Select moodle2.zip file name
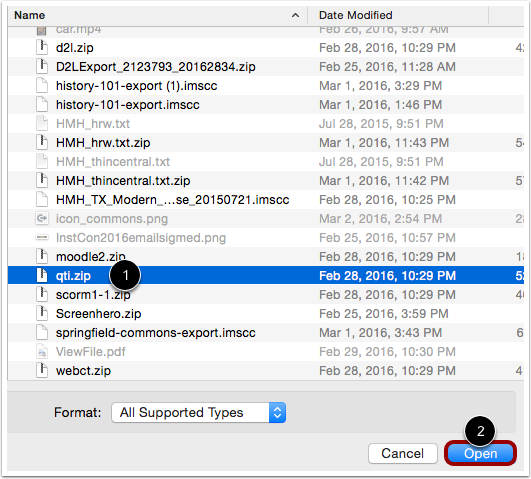 [91, 256]
